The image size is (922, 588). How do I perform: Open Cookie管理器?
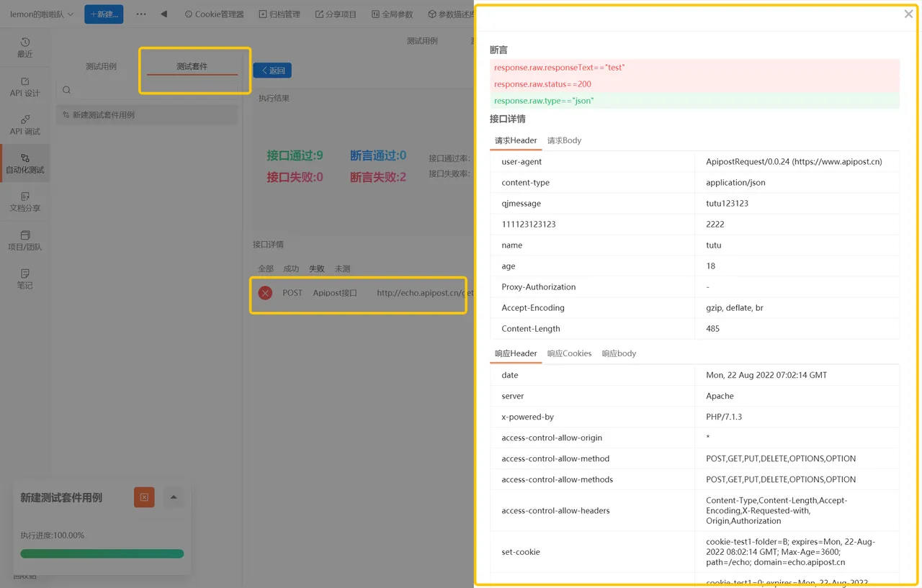[x=214, y=14]
